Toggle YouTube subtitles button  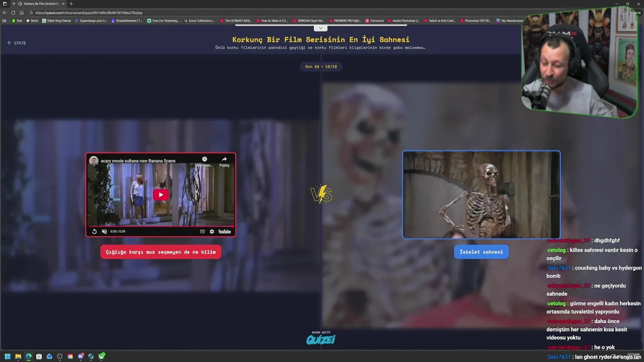click(x=202, y=231)
